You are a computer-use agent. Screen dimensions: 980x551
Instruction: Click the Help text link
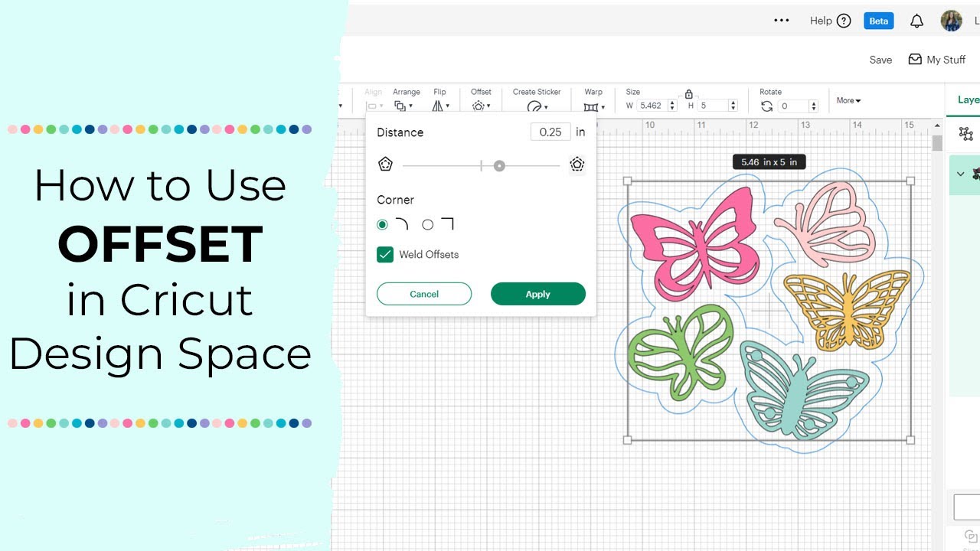(x=821, y=21)
